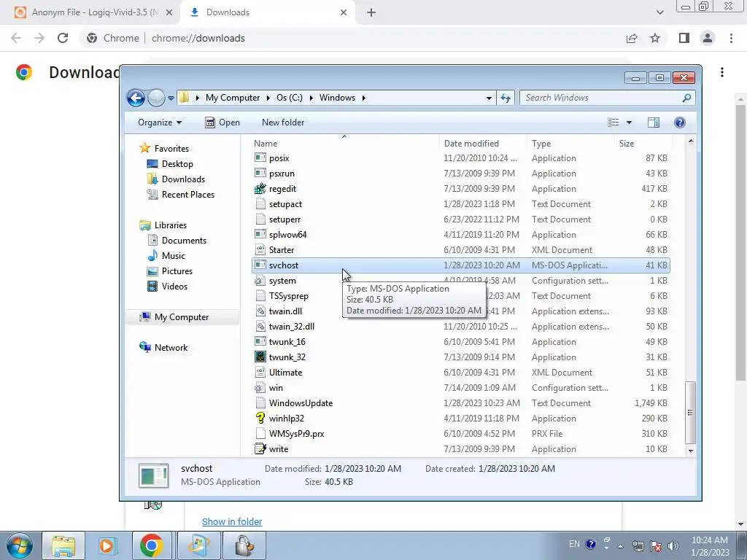Select the WindowsUpdate text document
747x560 pixels.
[461, 402]
